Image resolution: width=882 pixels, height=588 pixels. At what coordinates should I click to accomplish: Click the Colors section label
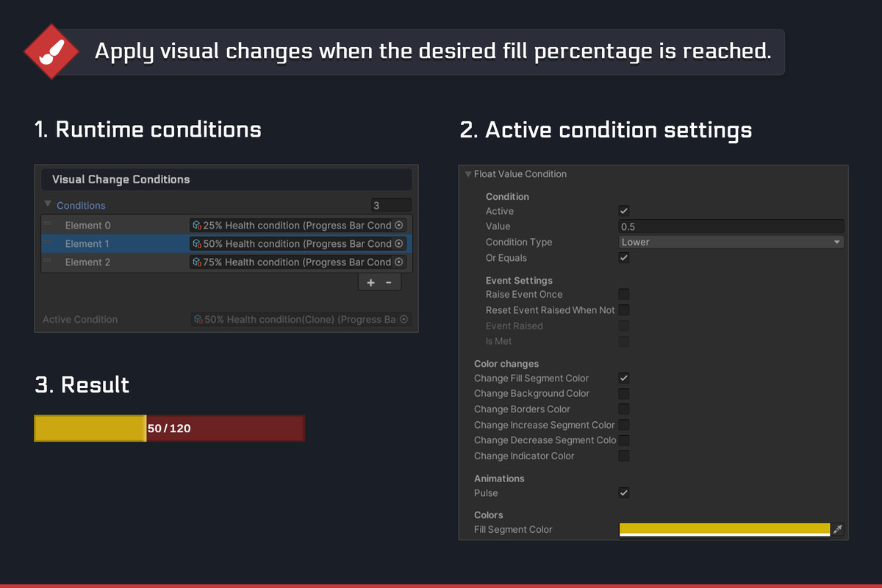pos(489,515)
